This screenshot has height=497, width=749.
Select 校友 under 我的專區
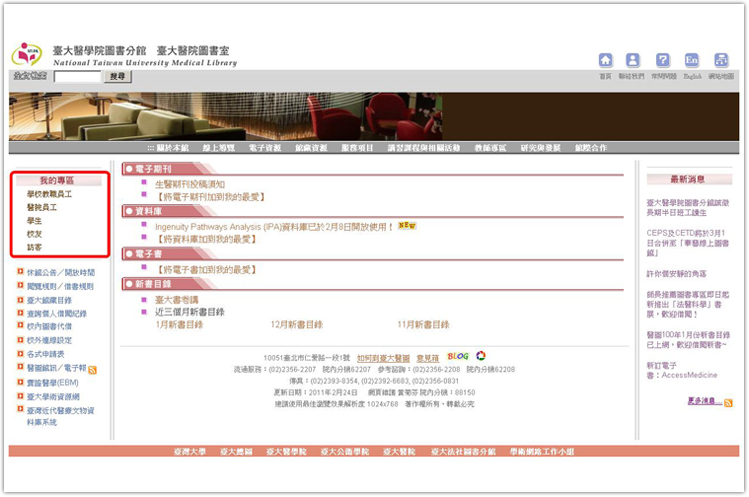tap(34, 234)
